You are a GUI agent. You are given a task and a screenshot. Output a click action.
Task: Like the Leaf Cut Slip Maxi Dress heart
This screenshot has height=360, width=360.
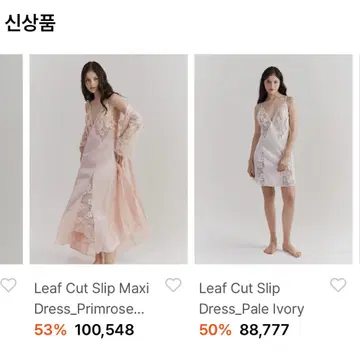pos(173,285)
